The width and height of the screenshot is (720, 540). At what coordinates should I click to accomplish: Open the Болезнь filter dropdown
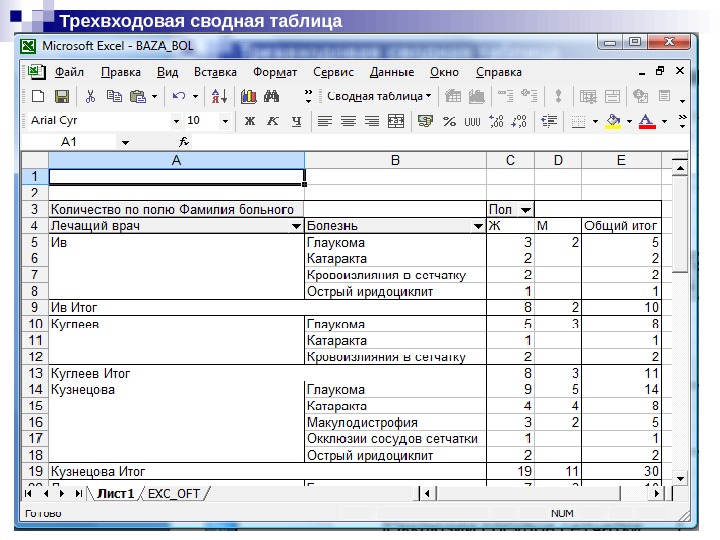click(478, 226)
